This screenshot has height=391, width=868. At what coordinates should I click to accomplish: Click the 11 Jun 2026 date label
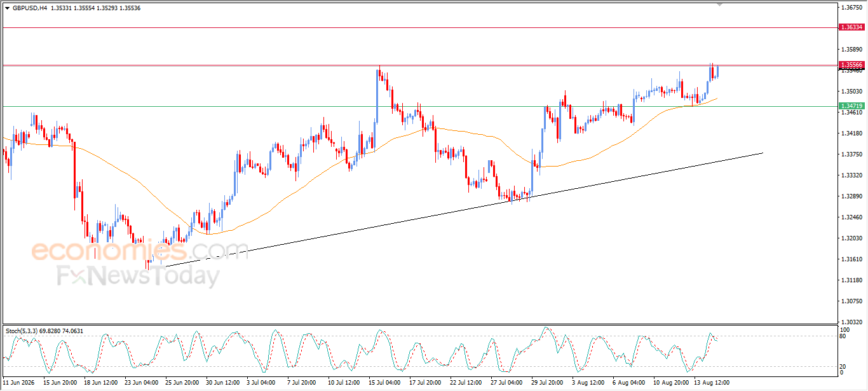coord(18,383)
